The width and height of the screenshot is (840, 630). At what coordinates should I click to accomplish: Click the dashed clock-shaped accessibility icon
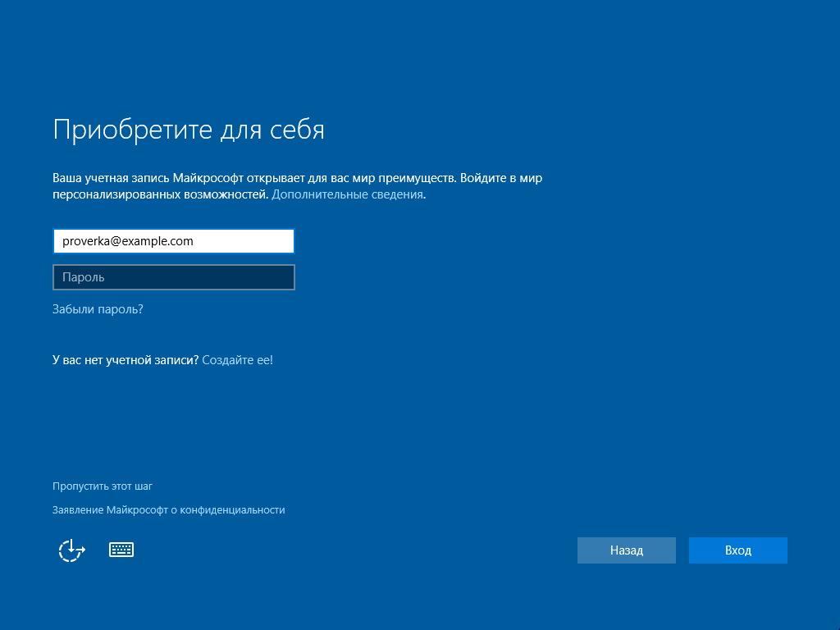pos(71,550)
